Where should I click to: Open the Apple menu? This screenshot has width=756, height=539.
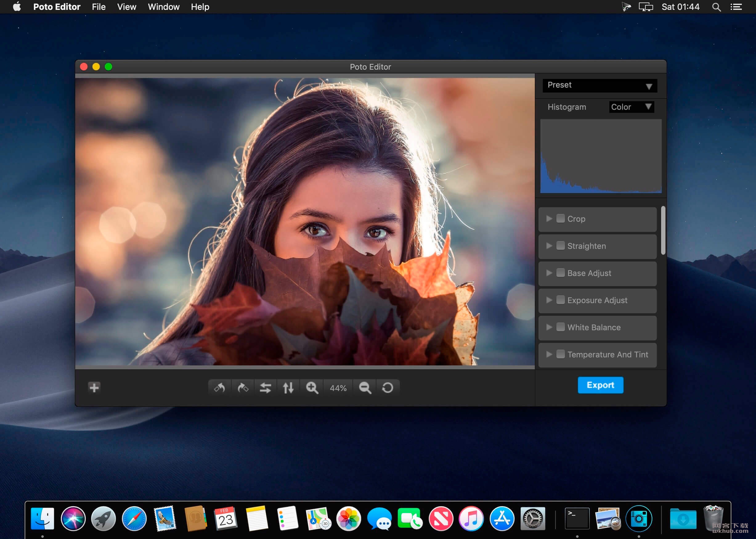coord(17,7)
